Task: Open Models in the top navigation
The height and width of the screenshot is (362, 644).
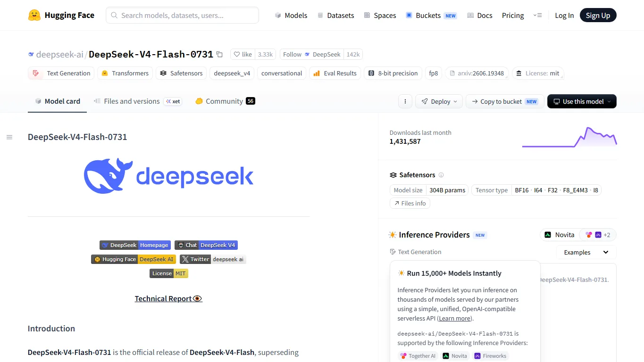Action: (x=291, y=16)
